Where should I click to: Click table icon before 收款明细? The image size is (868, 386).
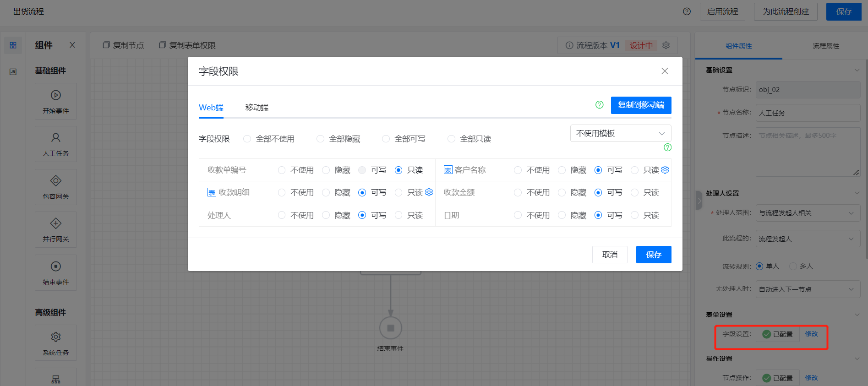pyautogui.click(x=212, y=192)
